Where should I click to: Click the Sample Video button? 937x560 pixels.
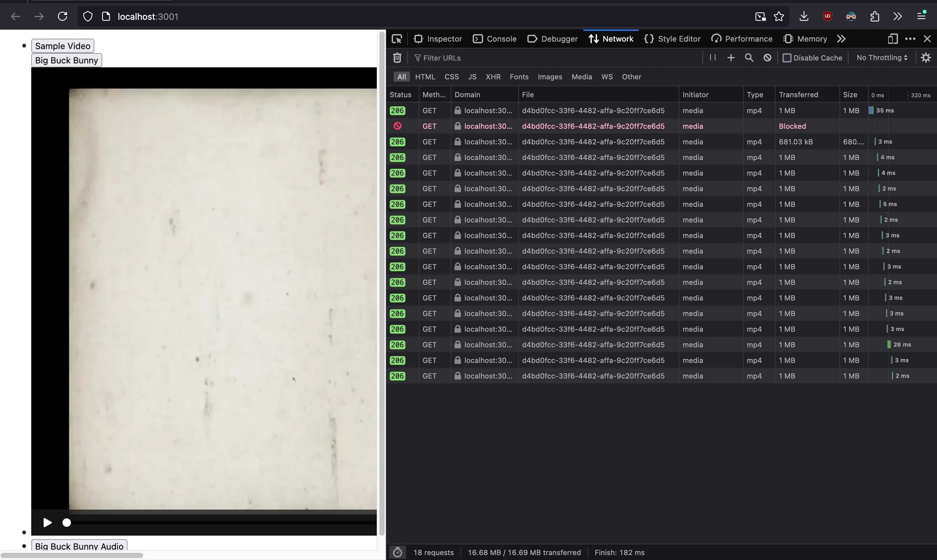tap(63, 46)
